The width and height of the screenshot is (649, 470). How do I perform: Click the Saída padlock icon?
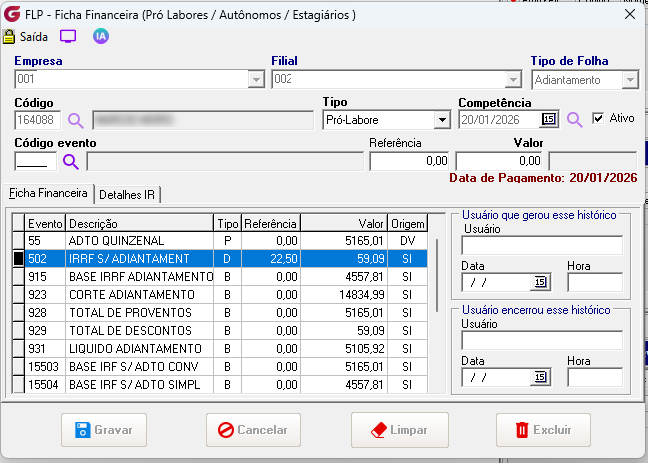[x=9, y=37]
